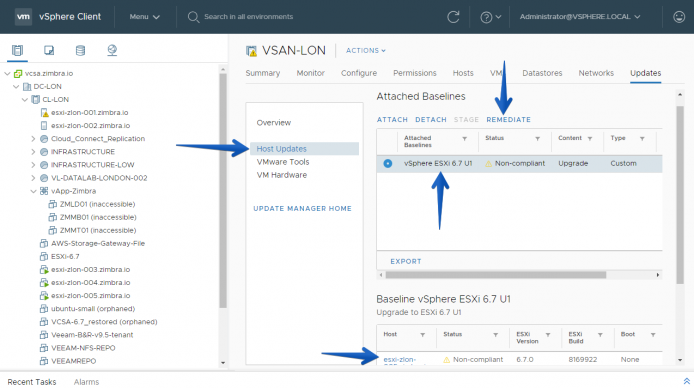694x388 pixels.
Task: Open the Storage inventory view icon
Action: 80,50
